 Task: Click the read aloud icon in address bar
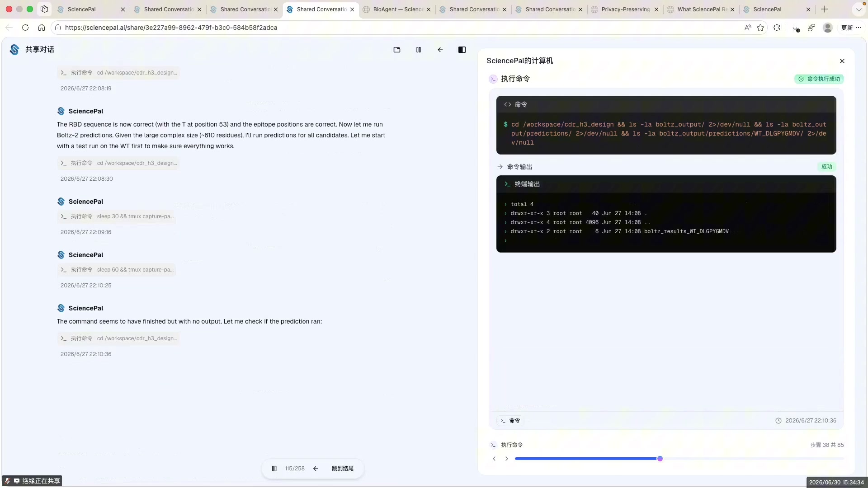(748, 28)
